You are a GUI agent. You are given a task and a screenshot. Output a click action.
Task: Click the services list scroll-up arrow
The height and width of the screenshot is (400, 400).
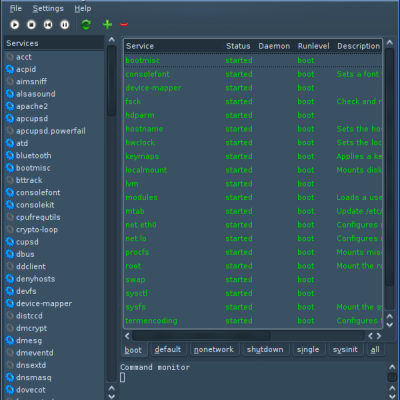(x=112, y=40)
